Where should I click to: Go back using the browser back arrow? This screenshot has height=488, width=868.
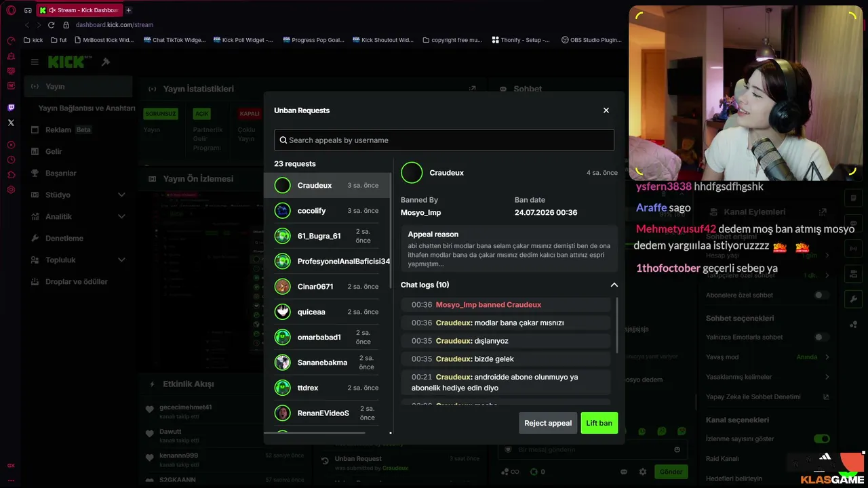point(27,25)
